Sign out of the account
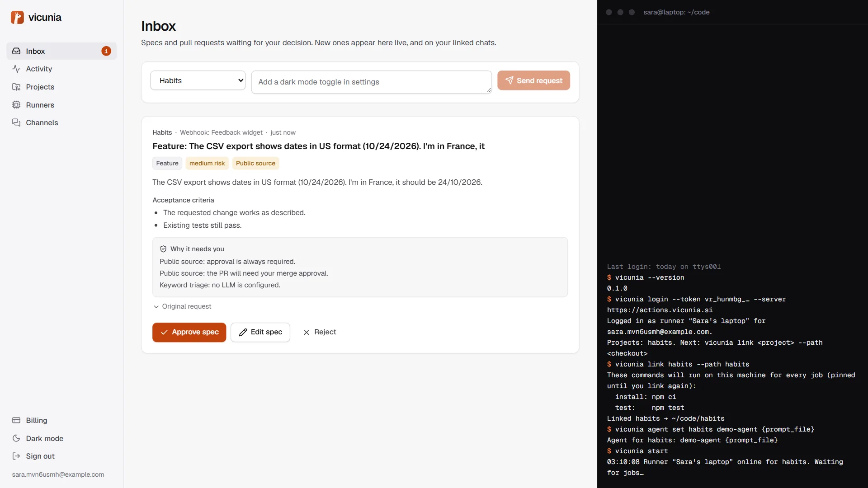Viewport: 868px width, 488px height. click(61, 456)
